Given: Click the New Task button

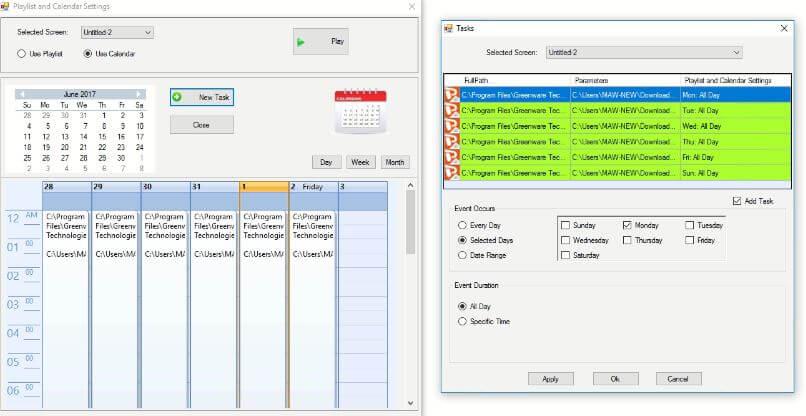Looking at the screenshot, I should coord(202,97).
